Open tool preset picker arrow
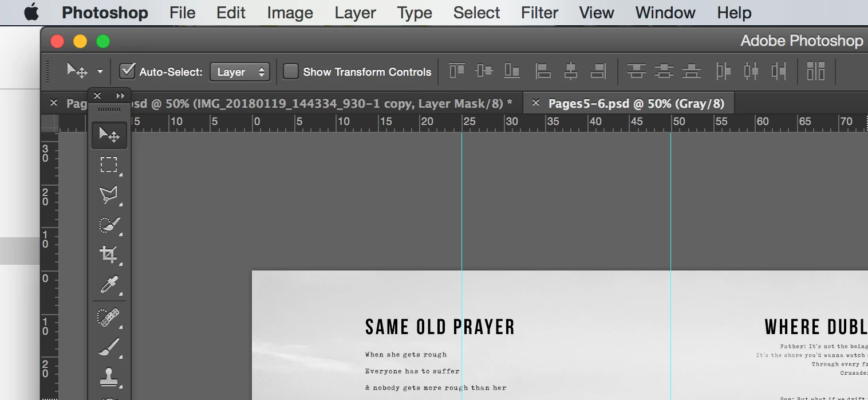The width and height of the screenshot is (868, 400). (x=100, y=72)
